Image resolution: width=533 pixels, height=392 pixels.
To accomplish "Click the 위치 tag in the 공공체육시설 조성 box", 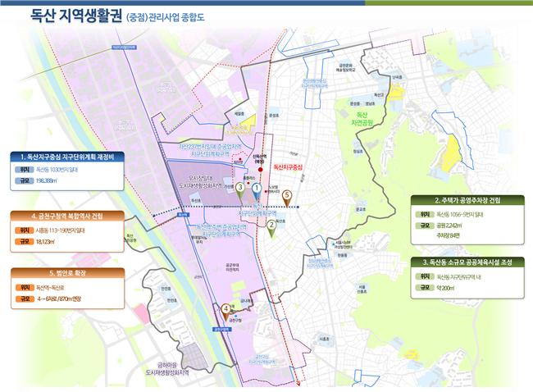I will [425, 276].
